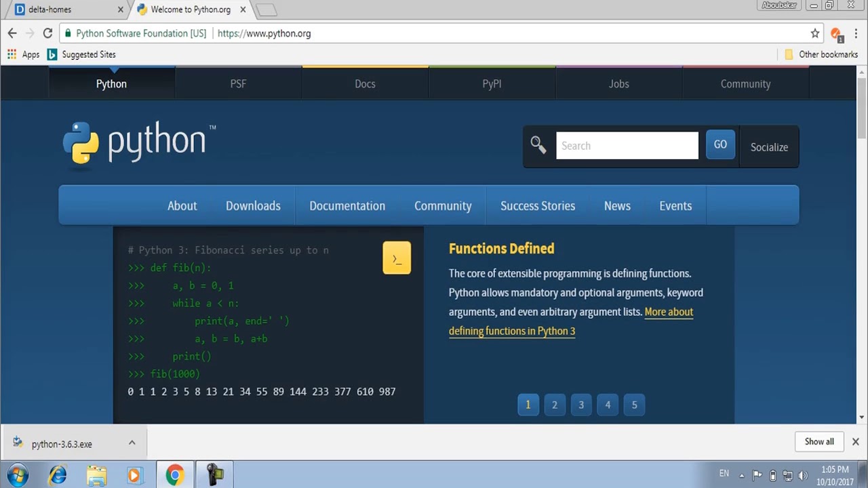
Task: Bookmark this page with the star icon
Action: pos(815,33)
